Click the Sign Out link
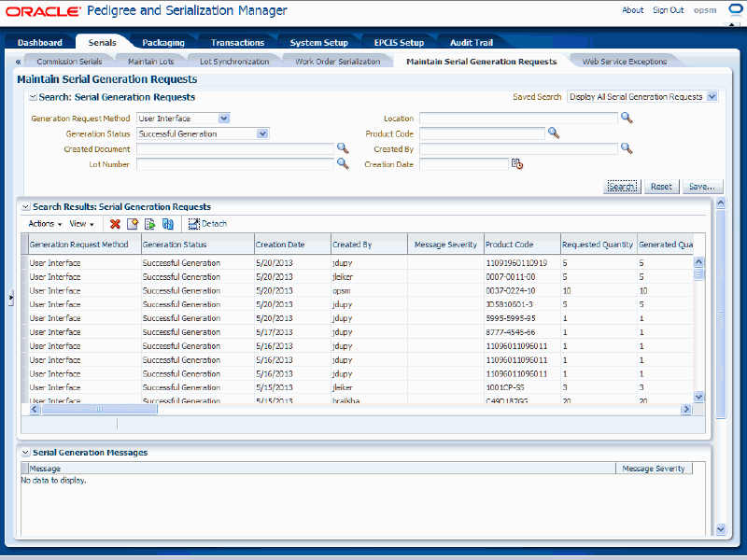This screenshot has height=560, width=747. pyautogui.click(x=668, y=10)
